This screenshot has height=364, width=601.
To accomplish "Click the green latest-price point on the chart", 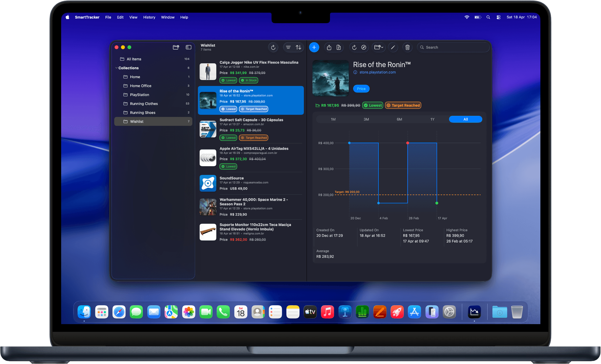I will pyautogui.click(x=437, y=203).
